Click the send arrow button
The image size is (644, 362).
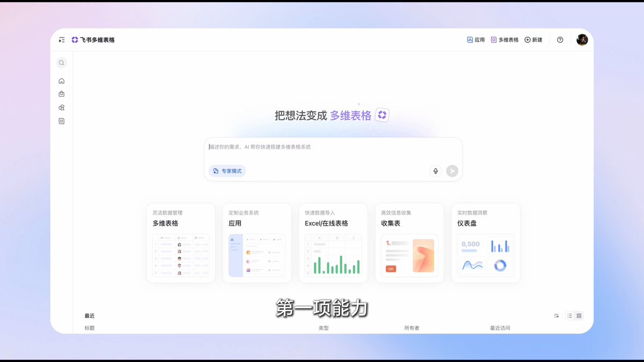point(452,171)
